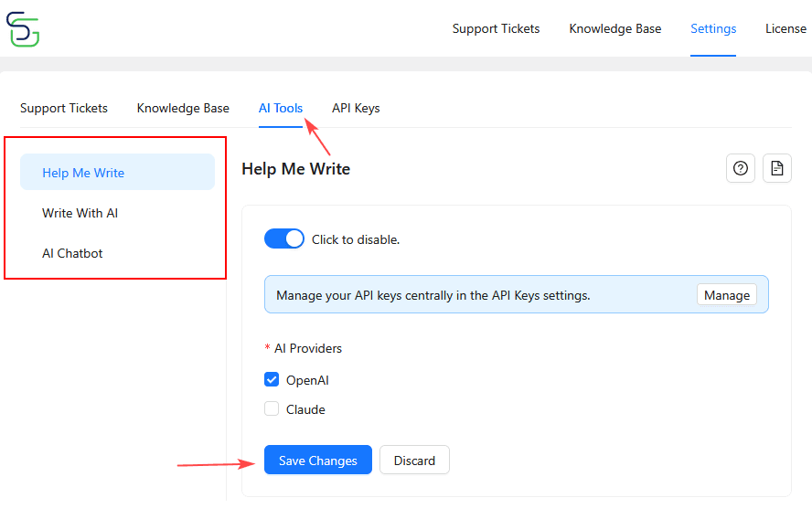Uncheck the OpenAI provider checkbox
The image size is (812, 519).
(272, 380)
